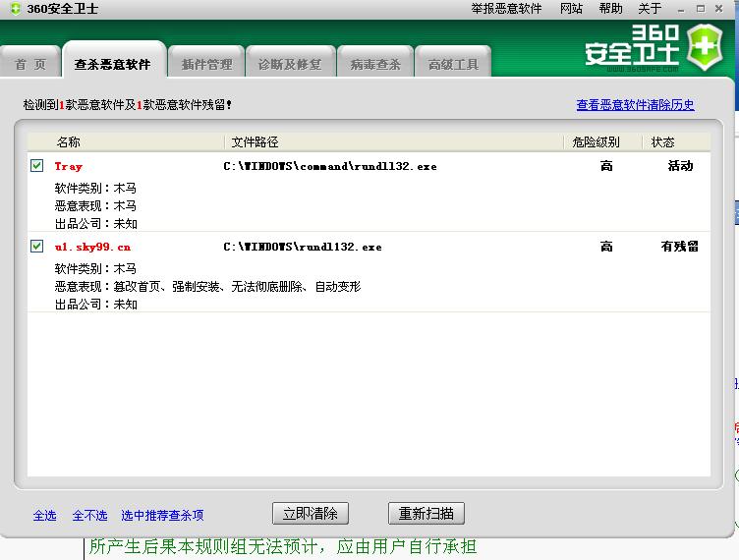Click the 活动 status text
Image resolution: width=739 pixels, height=560 pixels.
tap(680, 166)
